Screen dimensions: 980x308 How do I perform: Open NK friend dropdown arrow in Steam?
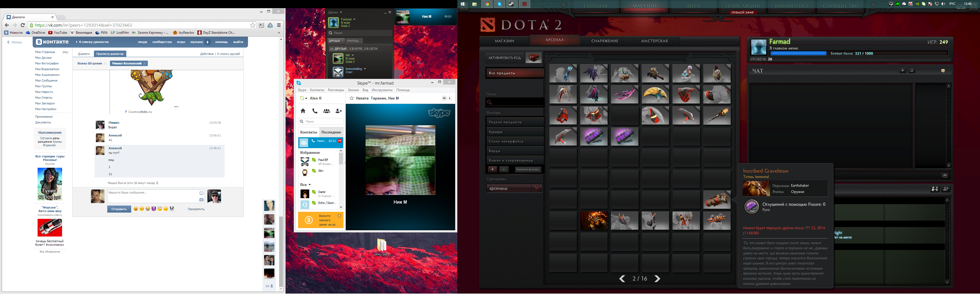[x=353, y=55]
